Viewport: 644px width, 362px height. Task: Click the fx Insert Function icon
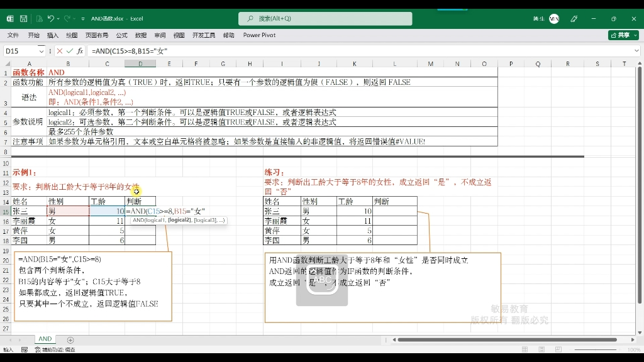80,51
